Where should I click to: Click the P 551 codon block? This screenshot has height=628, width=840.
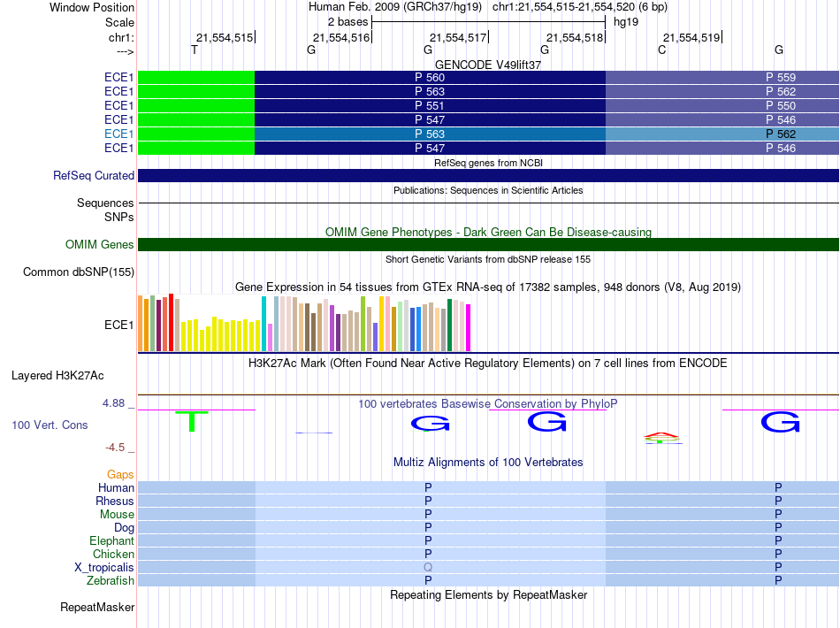click(430, 105)
